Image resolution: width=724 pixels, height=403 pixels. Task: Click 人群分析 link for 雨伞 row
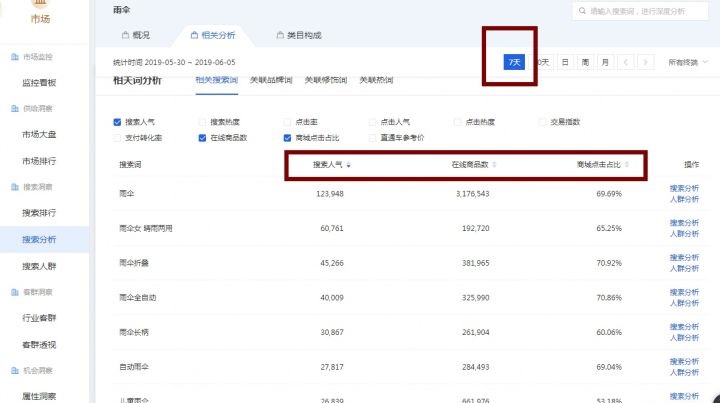[x=684, y=199]
